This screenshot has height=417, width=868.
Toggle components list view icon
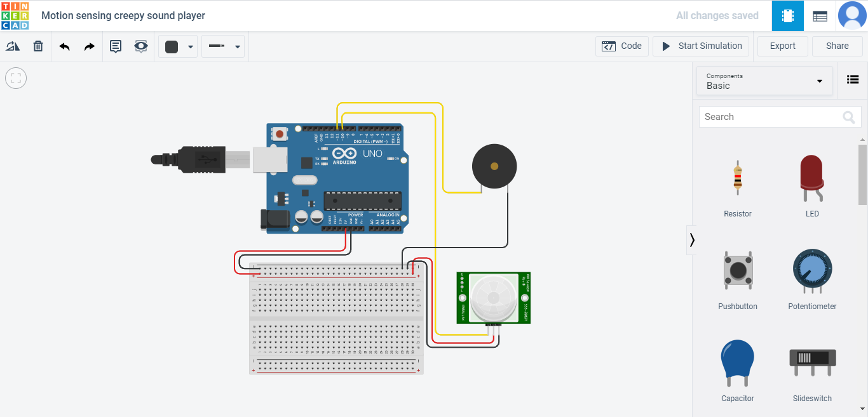pyautogui.click(x=853, y=80)
